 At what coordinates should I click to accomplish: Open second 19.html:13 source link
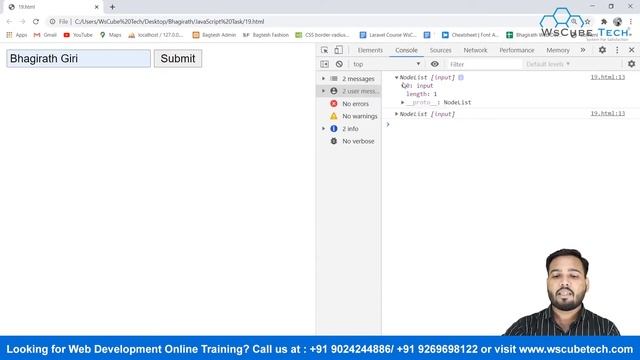pyautogui.click(x=608, y=113)
